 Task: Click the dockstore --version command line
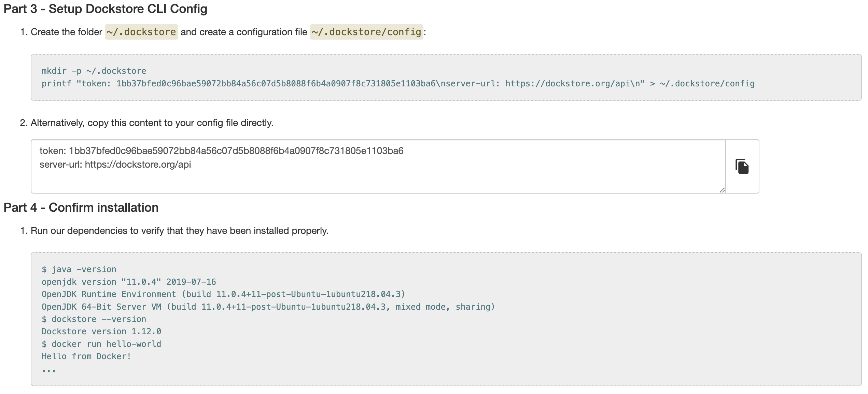pyautogui.click(x=94, y=319)
